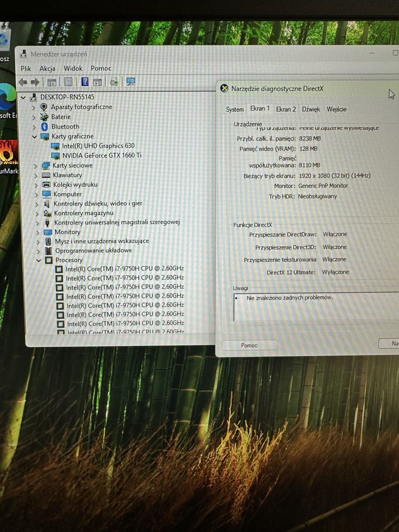Click the computer icon beside DESKTOP-RN55145

point(33,97)
